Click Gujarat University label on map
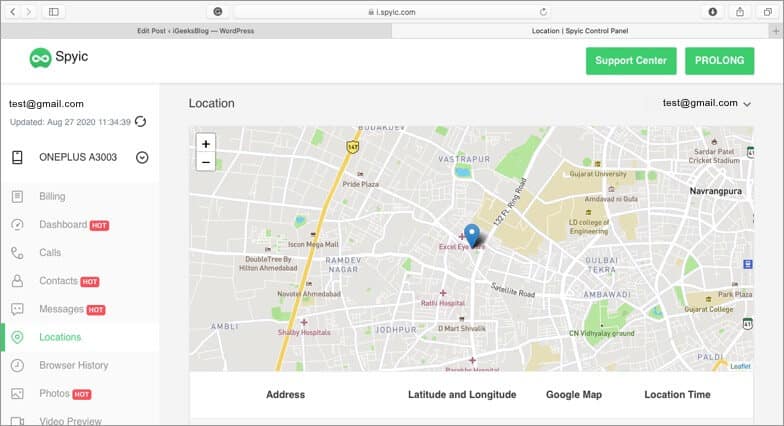This screenshot has width=784, height=426. (598, 174)
